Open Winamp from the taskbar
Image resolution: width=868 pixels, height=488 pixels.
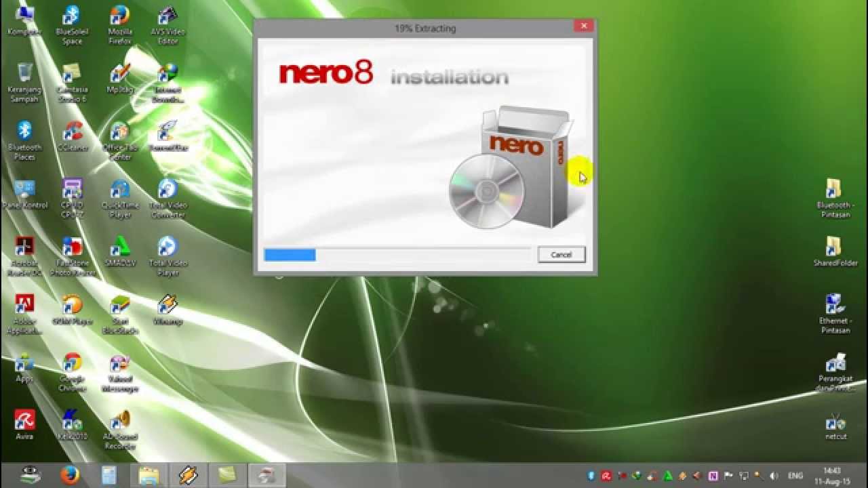189,476
